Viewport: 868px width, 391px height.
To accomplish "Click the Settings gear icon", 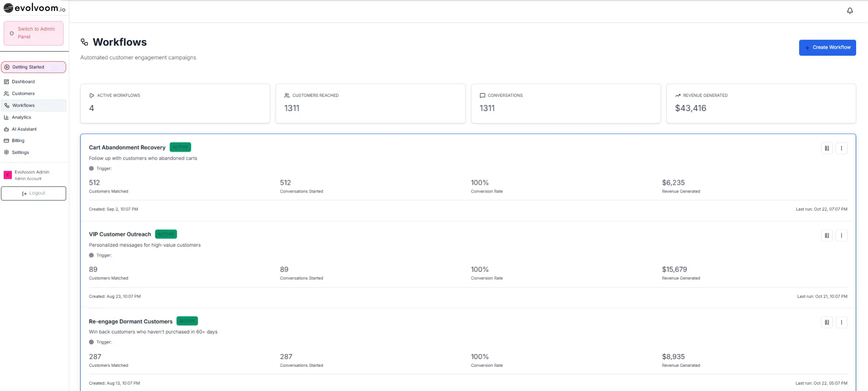I will click(6, 152).
